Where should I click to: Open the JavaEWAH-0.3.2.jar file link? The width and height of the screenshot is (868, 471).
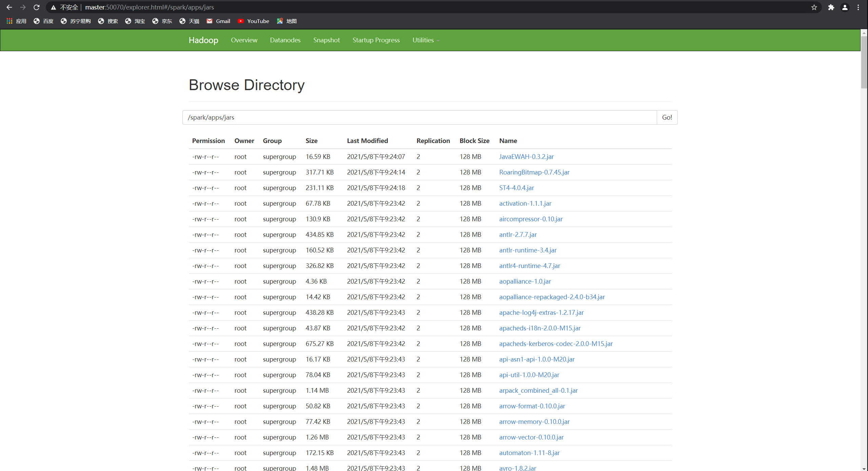[526, 157]
